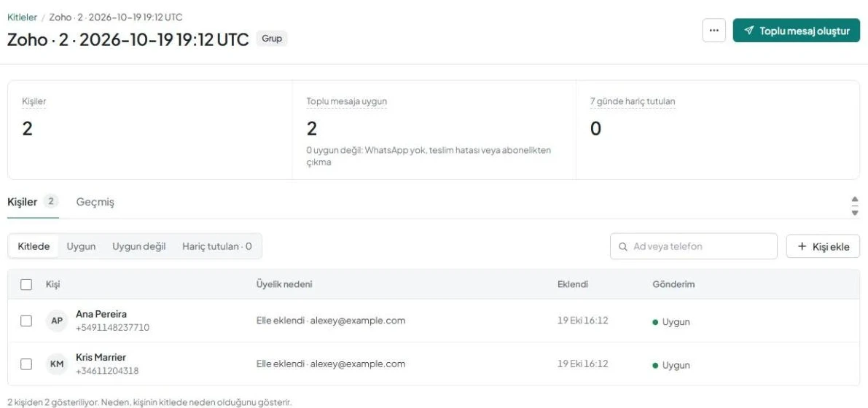
Task: Click the 0 uygun değil explanation text
Action: [x=429, y=156]
